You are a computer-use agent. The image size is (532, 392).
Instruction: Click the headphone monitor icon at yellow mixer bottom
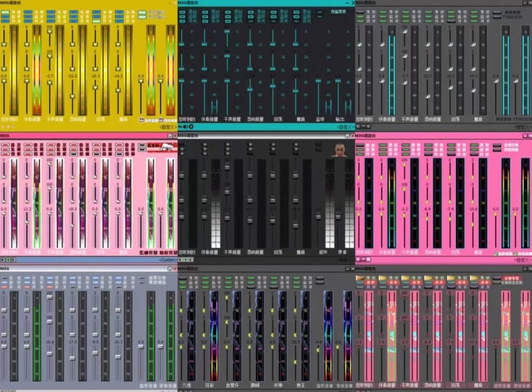pos(142,119)
